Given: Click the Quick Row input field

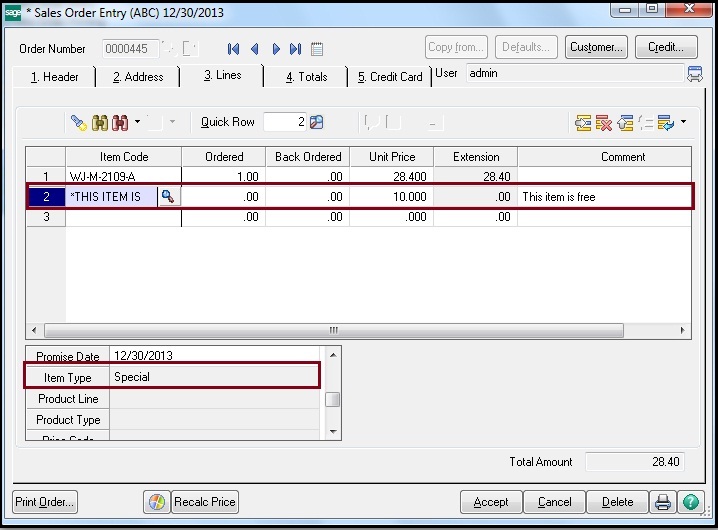Looking at the screenshot, I should coord(285,122).
